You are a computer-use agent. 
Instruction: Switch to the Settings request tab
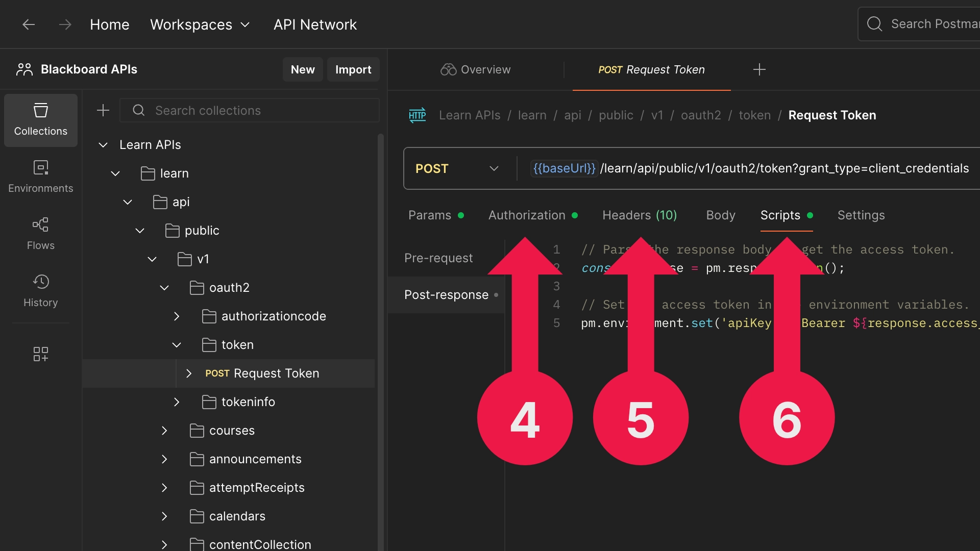(x=861, y=215)
